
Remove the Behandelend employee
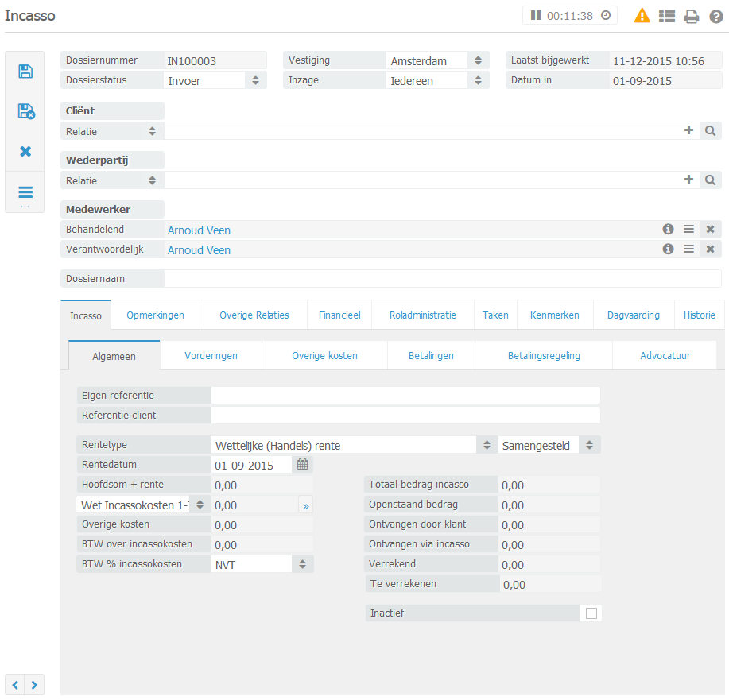click(x=711, y=229)
